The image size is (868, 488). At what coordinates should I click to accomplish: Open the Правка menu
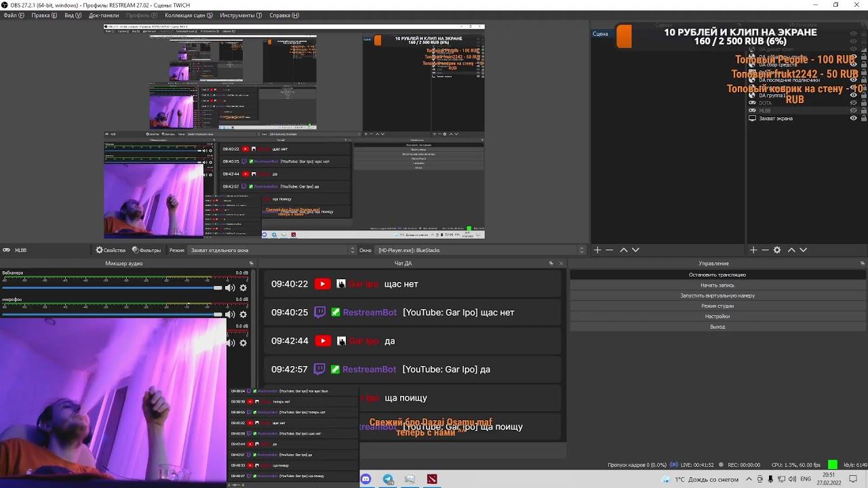(x=44, y=15)
